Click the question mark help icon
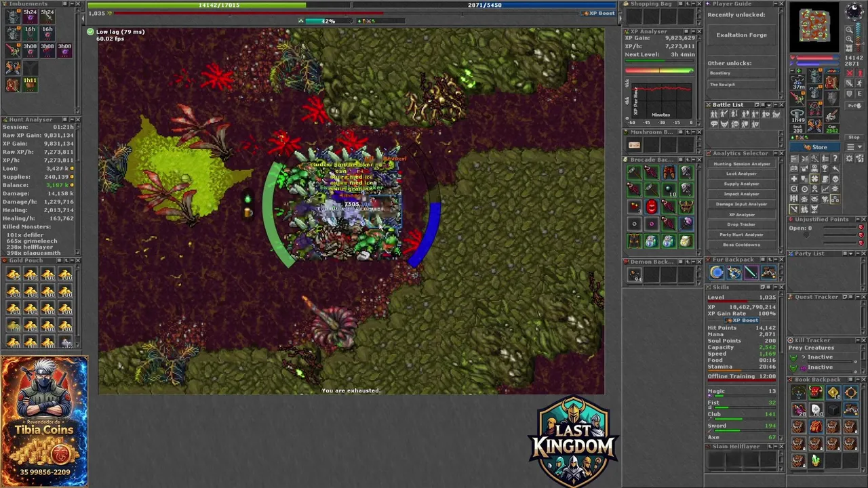This screenshot has width=868, height=488. [835, 157]
